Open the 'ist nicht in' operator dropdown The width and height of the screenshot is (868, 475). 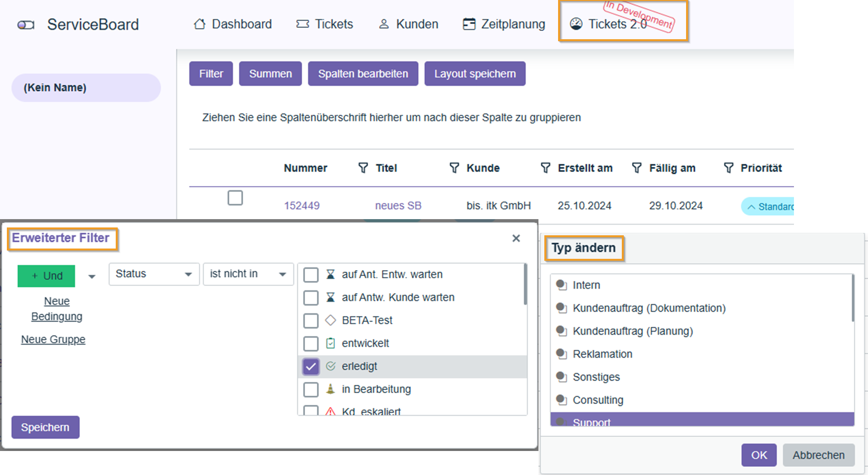248,274
